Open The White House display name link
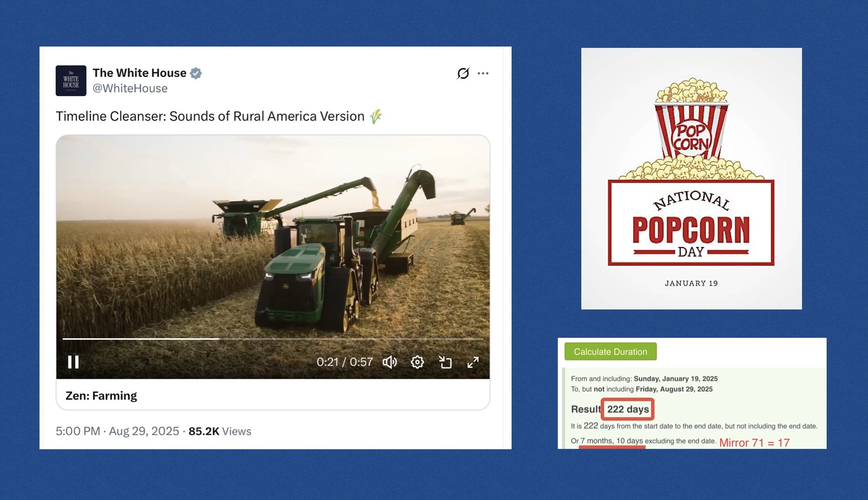868x500 pixels. click(x=139, y=73)
